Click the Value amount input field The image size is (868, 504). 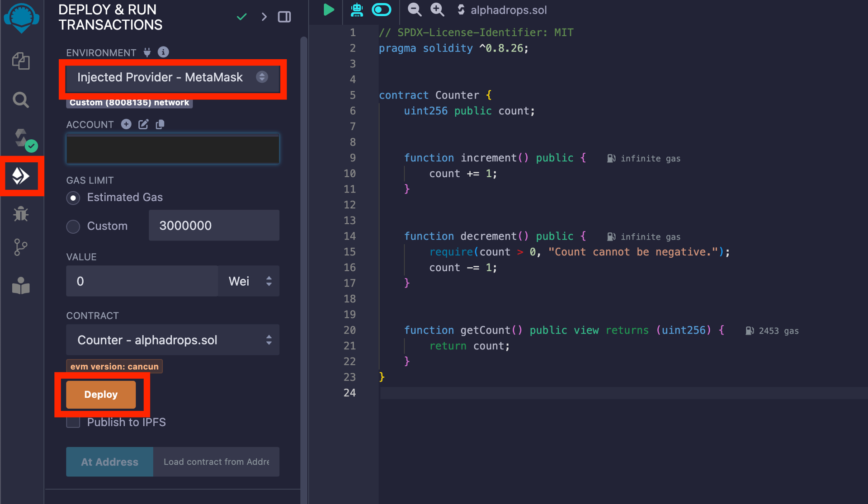click(142, 281)
